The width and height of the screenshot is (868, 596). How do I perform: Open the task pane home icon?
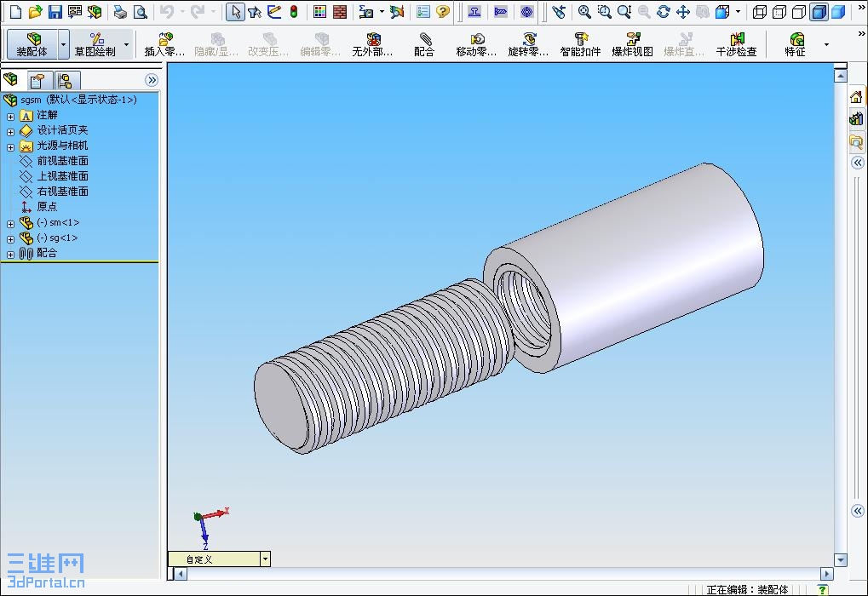point(856,97)
